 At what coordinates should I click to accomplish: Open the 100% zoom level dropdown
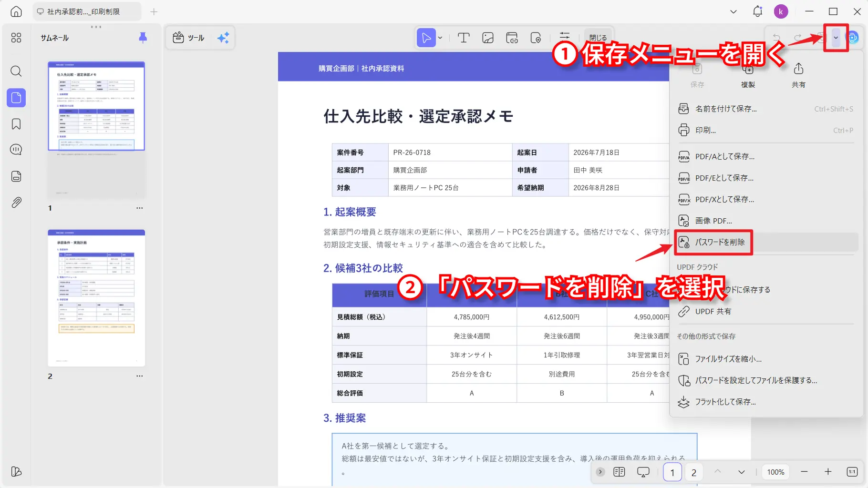click(x=775, y=472)
